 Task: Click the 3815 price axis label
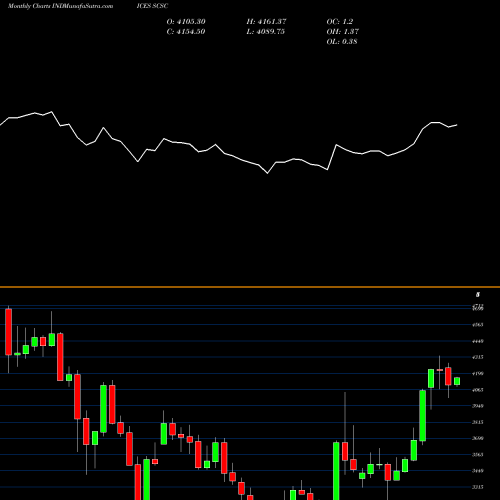(478, 422)
